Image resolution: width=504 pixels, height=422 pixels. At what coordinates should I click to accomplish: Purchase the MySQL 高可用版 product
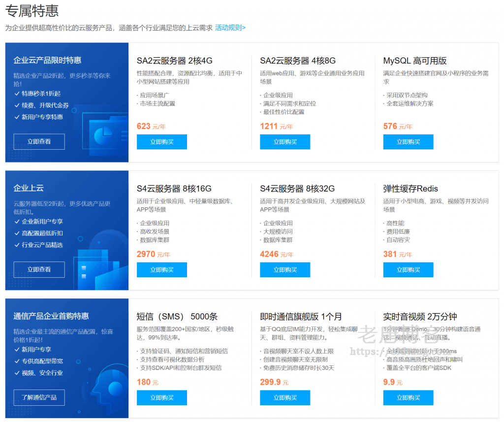coord(408,142)
